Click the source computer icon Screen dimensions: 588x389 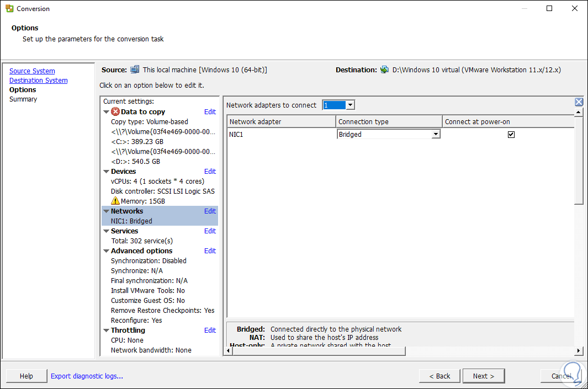pos(135,70)
